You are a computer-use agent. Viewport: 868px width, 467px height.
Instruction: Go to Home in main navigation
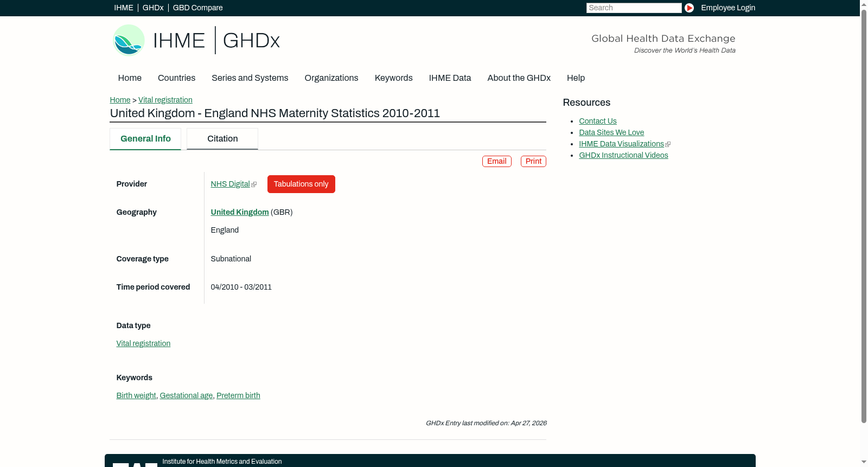[130, 78]
